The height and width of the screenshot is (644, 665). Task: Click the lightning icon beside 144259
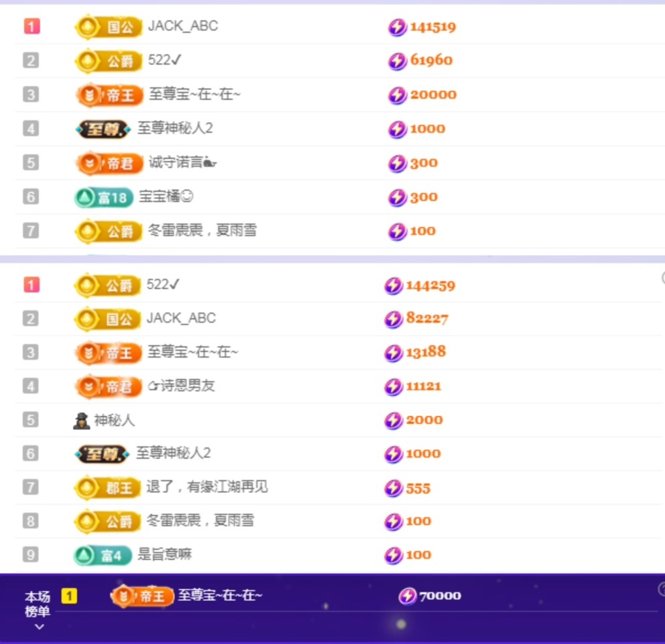point(394,285)
